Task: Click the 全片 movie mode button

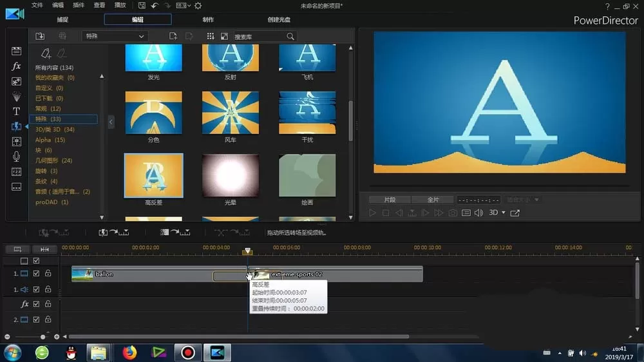Action: click(x=433, y=200)
